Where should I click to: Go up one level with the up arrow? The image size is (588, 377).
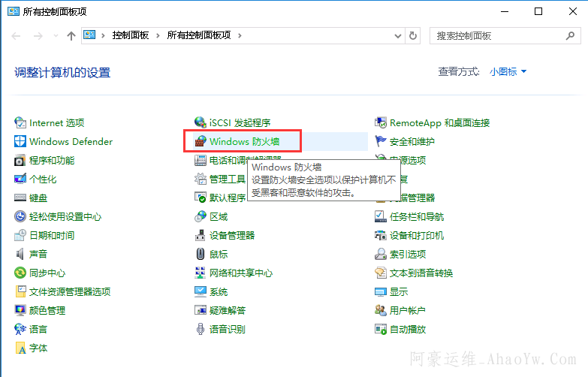click(x=71, y=36)
